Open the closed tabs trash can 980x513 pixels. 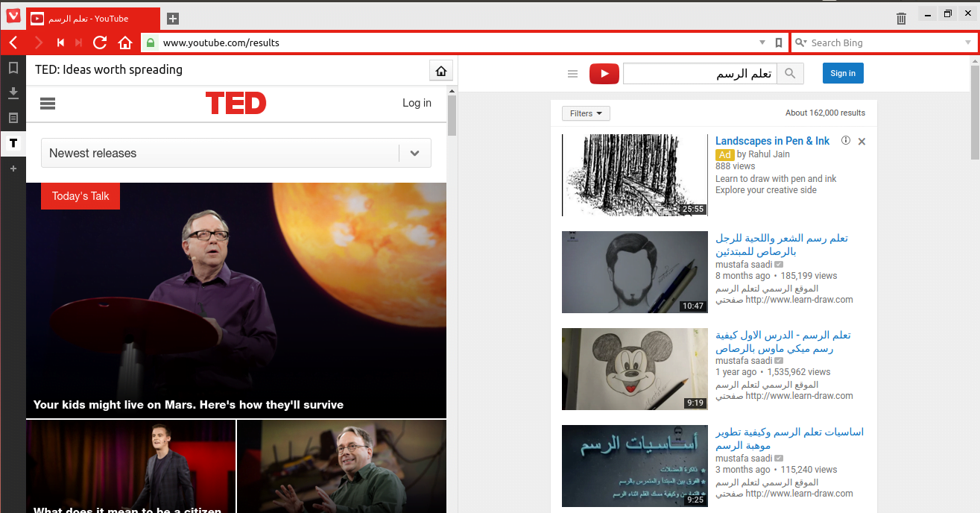[x=901, y=19]
